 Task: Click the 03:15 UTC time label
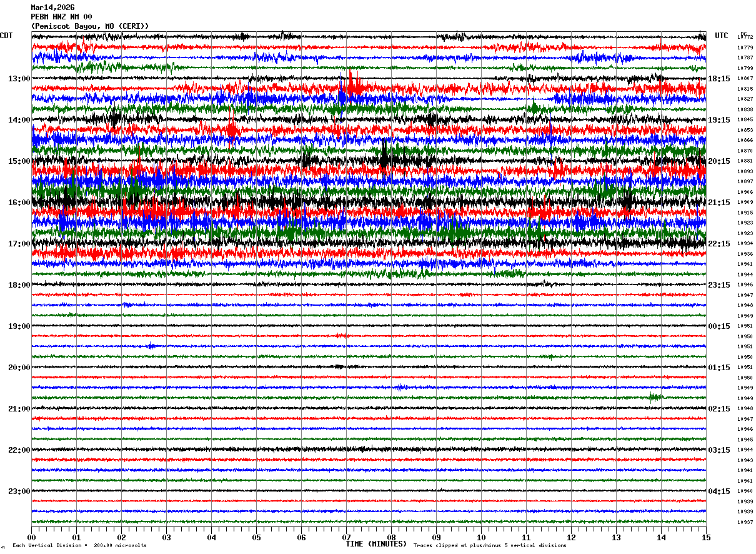click(719, 450)
